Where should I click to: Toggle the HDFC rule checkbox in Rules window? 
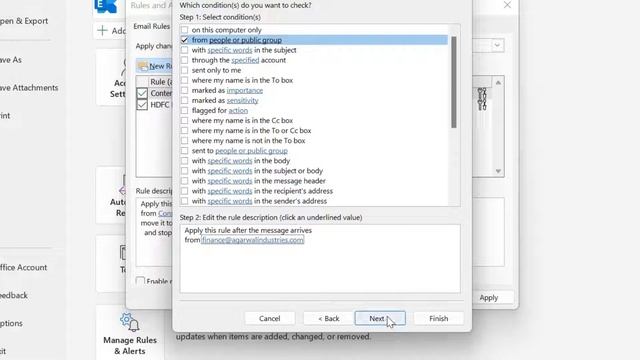pyautogui.click(x=142, y=105)
